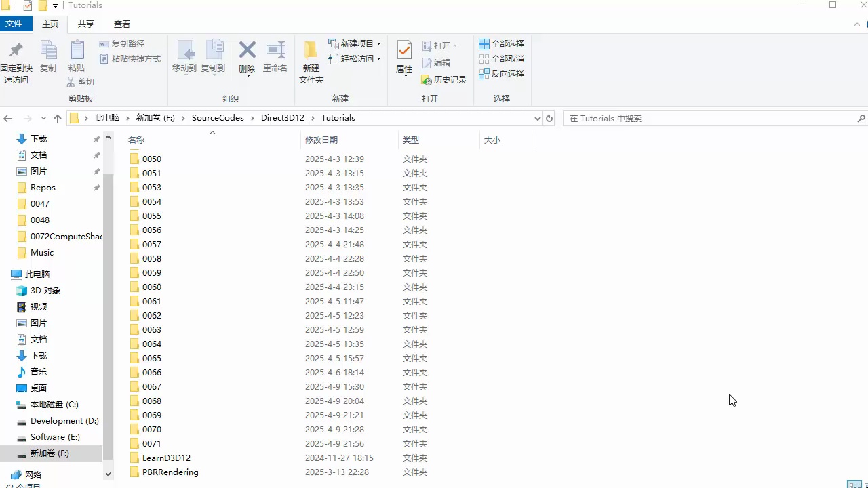The width and height of the screenshot is (868, 488).
Task: Collapse the ribbon with the chevron
Action: 856,24
